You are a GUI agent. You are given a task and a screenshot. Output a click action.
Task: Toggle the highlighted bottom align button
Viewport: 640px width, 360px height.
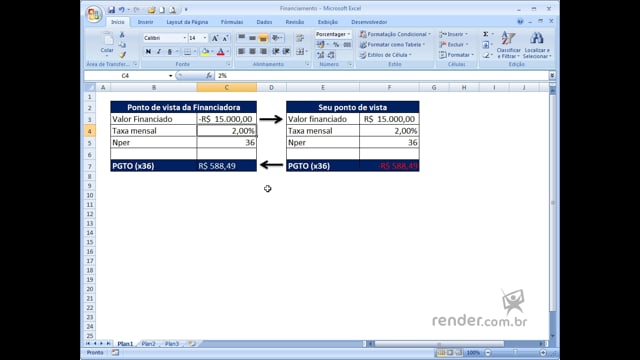click(x=263, y=38)
